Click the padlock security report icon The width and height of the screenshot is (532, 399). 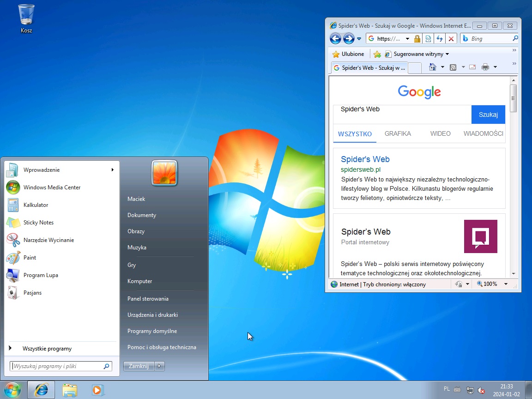(417, 39)
